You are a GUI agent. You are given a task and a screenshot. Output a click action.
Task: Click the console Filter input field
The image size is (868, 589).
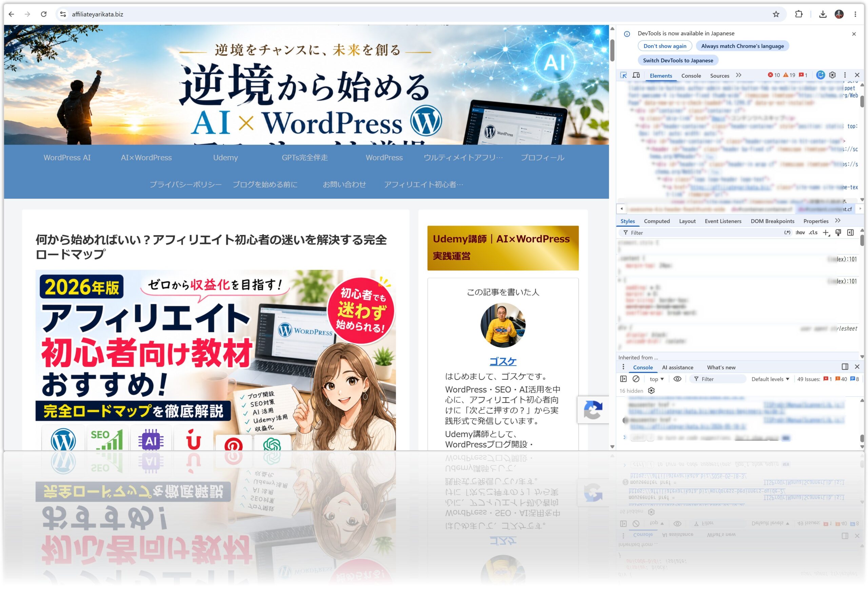[718, 379]
